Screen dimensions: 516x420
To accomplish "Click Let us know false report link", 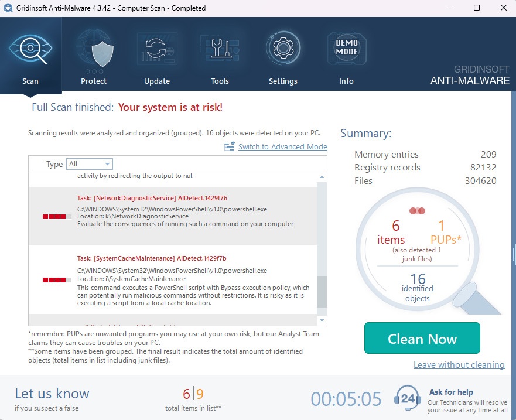I will pyautogui.click(x=52, y=394).
